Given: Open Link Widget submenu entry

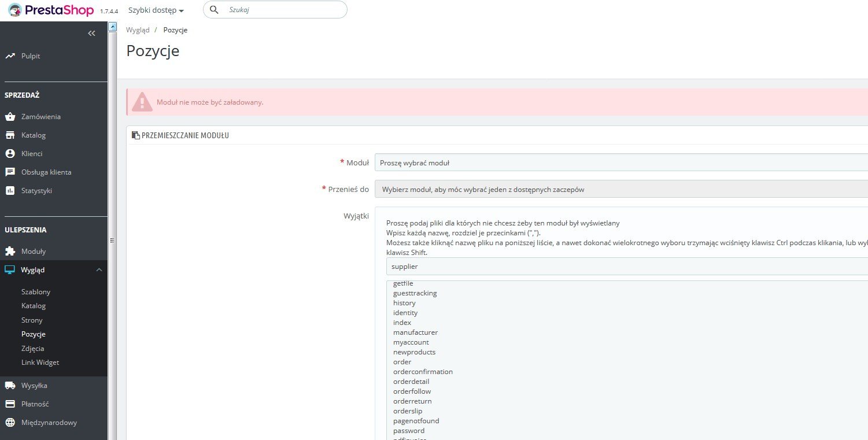Looking at the screenshot, I should coord(40,363).
